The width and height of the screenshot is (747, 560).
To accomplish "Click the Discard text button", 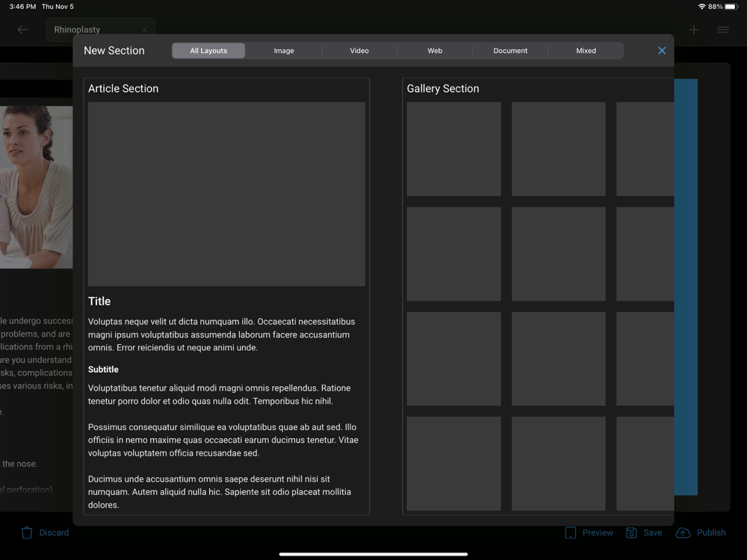I will click(x=54, y=532).
